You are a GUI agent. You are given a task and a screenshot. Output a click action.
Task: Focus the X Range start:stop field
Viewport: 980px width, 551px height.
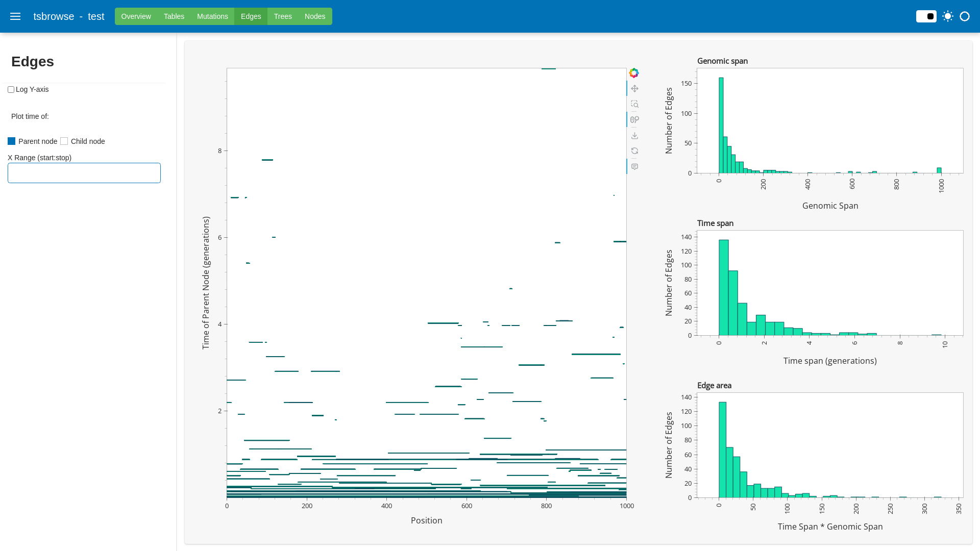(x=84, y=173)
